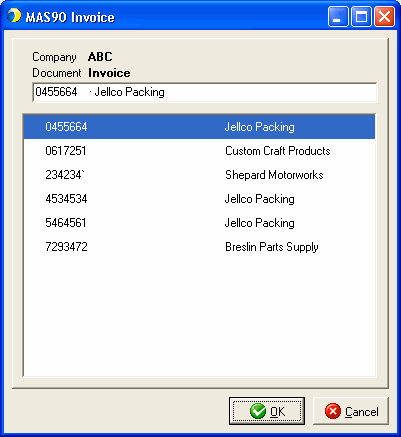
Task: Click the bold ABC company value
Action: 100,57
